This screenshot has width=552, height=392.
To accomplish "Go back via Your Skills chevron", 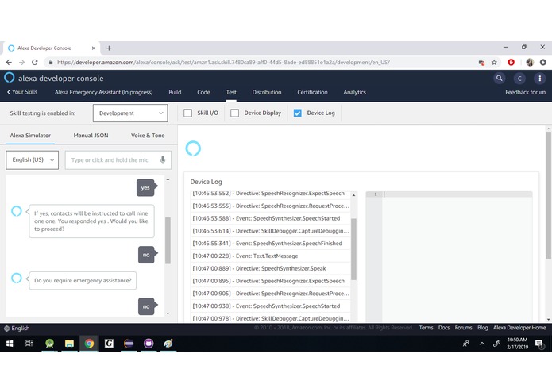I will point(22,92).
